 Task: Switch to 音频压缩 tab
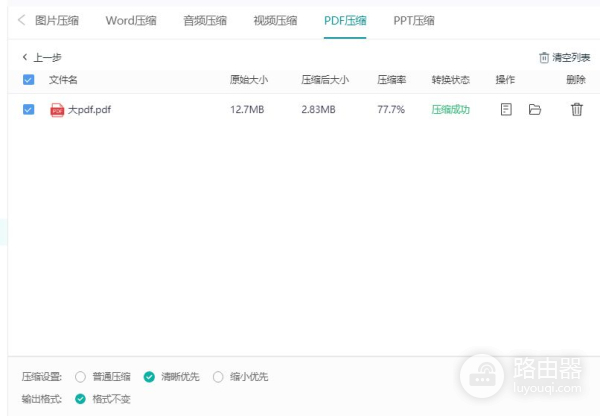click(x=205, y=20)
